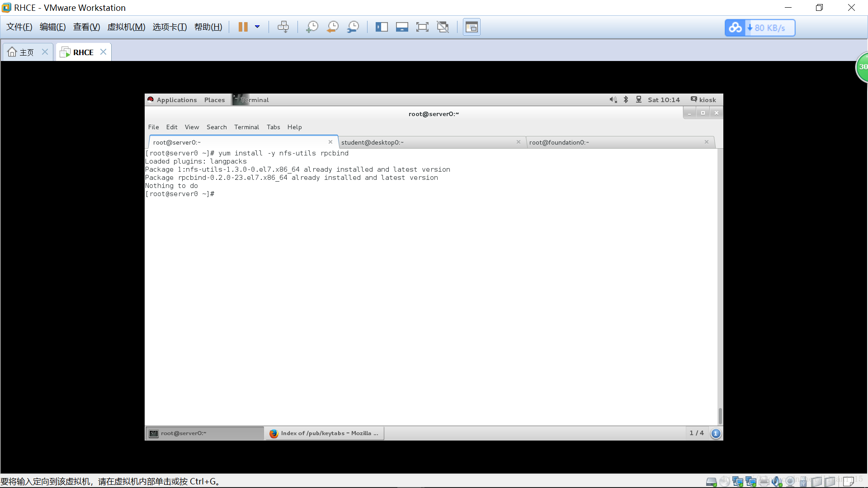
Task: Click the hard disk device status icon
Action: pos(711,482)
